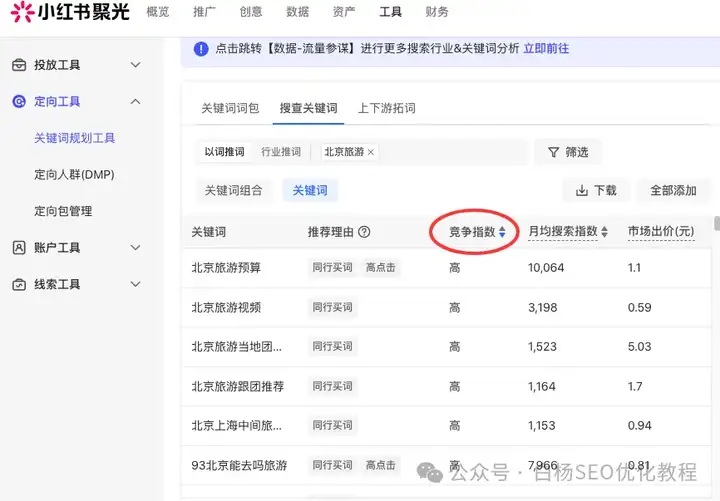Click the 线索工具 sidebar icon
The image size is (720, 501).
tap(19, 285)
